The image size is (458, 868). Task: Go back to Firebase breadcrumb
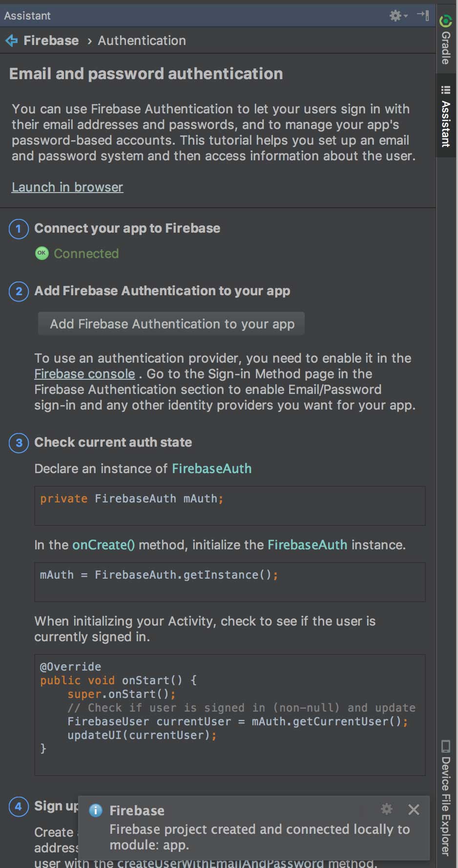(x=51, y=41)
